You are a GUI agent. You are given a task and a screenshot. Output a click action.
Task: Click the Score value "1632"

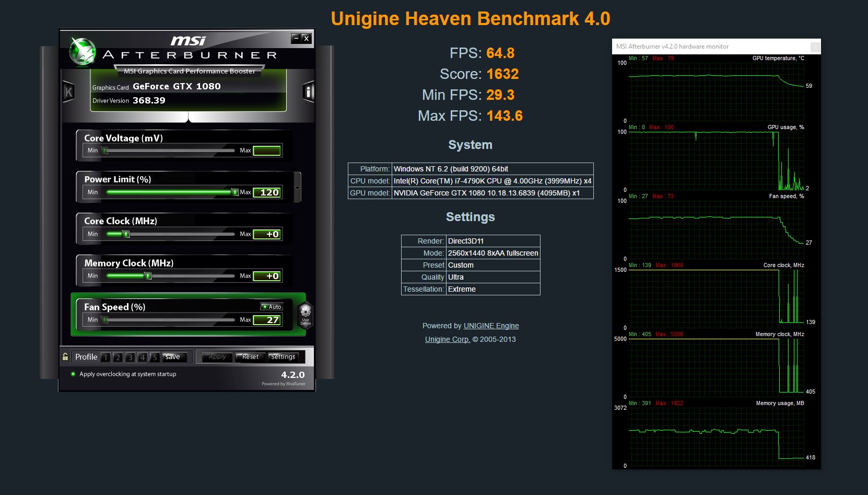(x=502, y=74)
